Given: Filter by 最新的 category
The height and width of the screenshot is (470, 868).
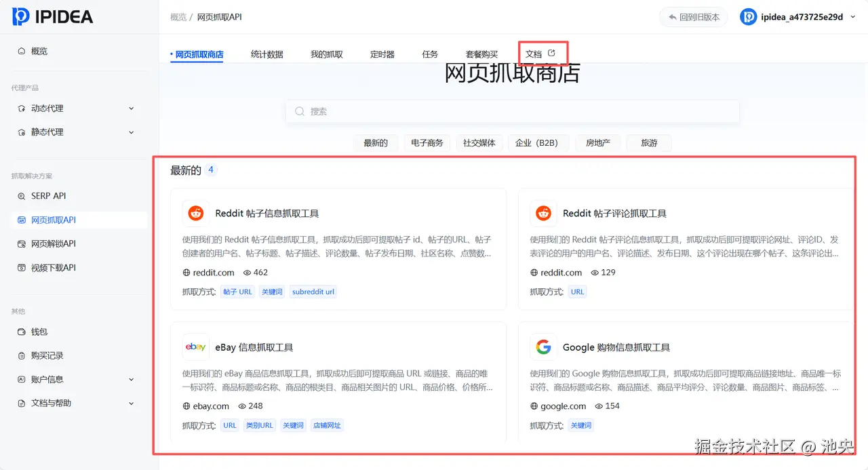Looking at the screenshot, I should coord(376,143).
